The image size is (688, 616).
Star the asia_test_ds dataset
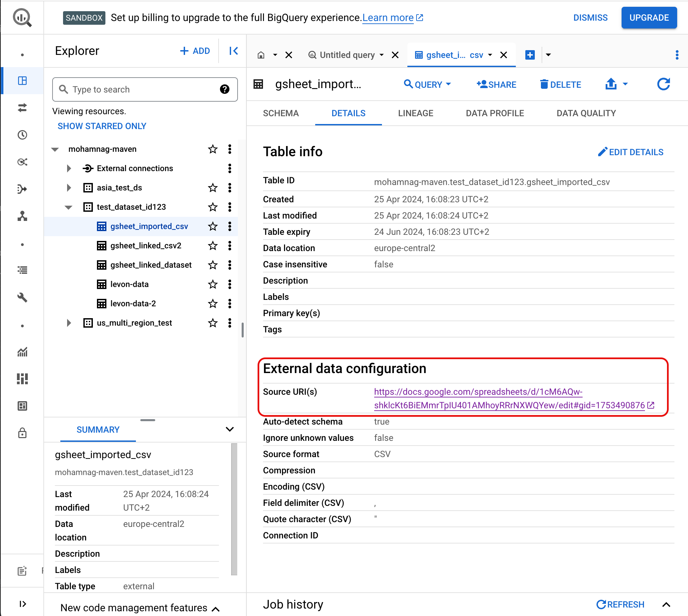pyautogui.click(x=213, y=188)
